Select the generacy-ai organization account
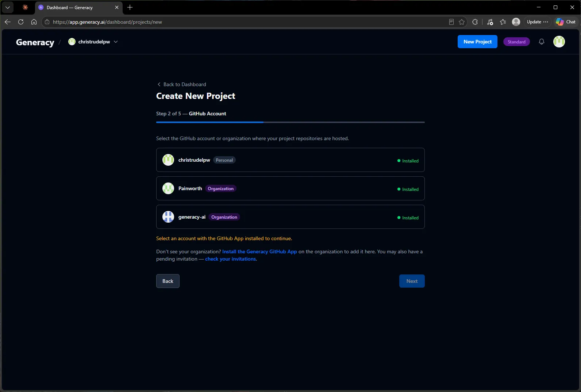Screen dimensions: 581x392 click(290, 217)
